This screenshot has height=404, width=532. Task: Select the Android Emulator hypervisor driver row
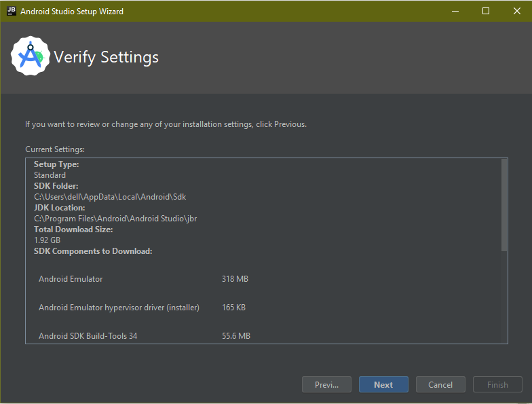[x=119, y=308]
